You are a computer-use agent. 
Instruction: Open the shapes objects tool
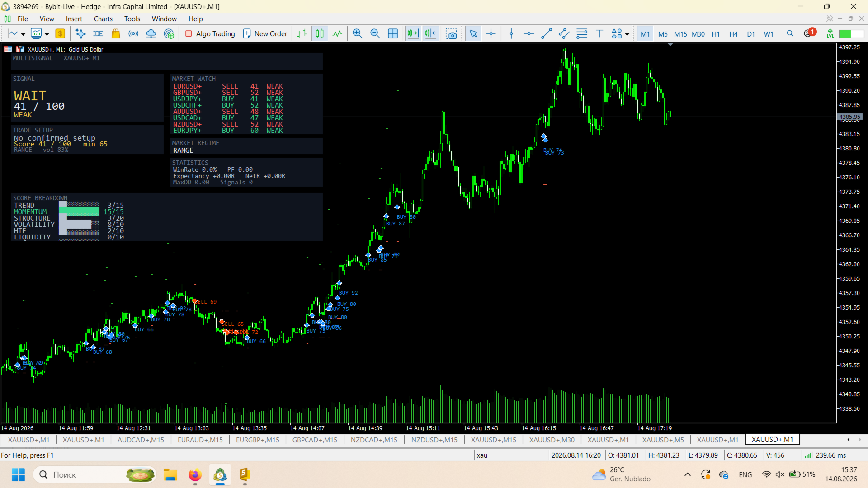tap(617, 33)
